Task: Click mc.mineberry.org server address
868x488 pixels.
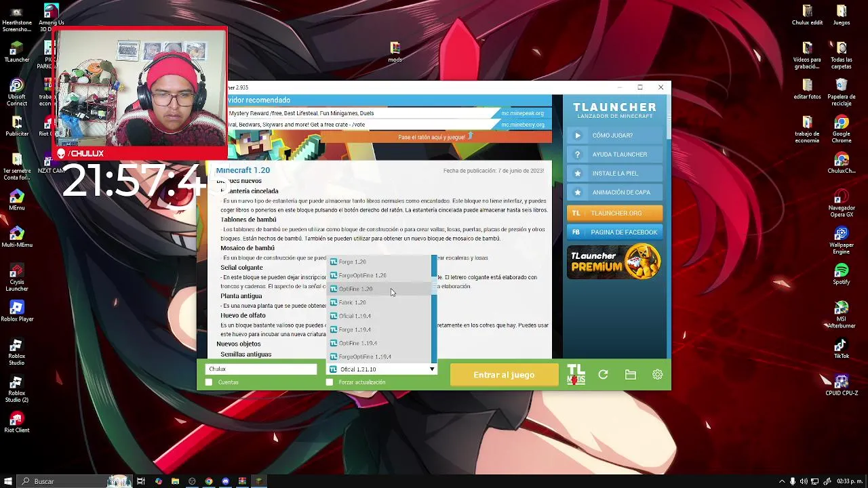Action: pos(522,125)
